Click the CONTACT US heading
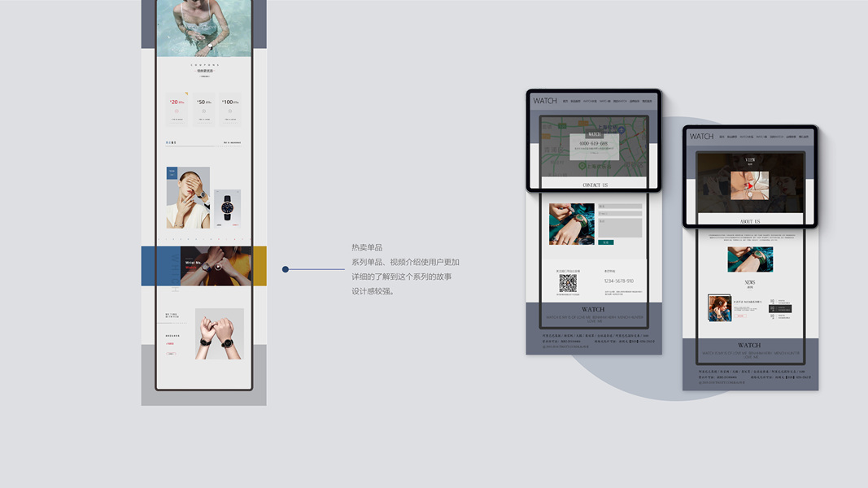Viewport: 868px width, 488px height. (595, 185)
